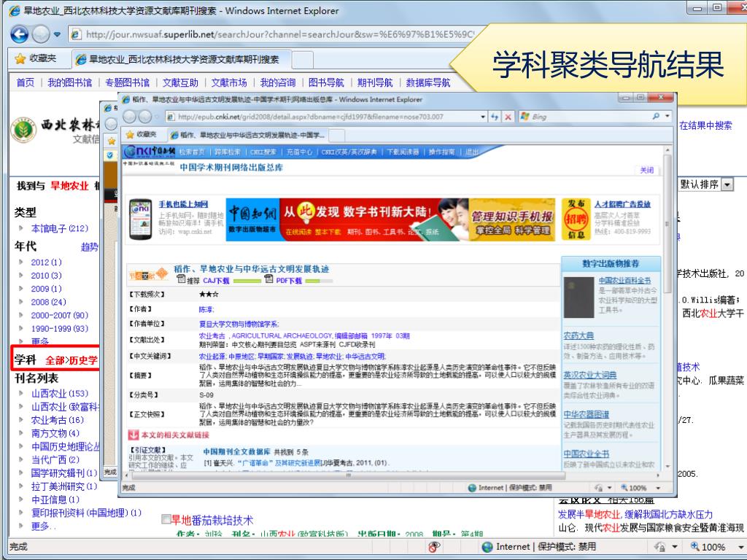The image size is (747, 560).
Task: Click the 发布招聘信息 badge icon
Action: tap(576, 219)
